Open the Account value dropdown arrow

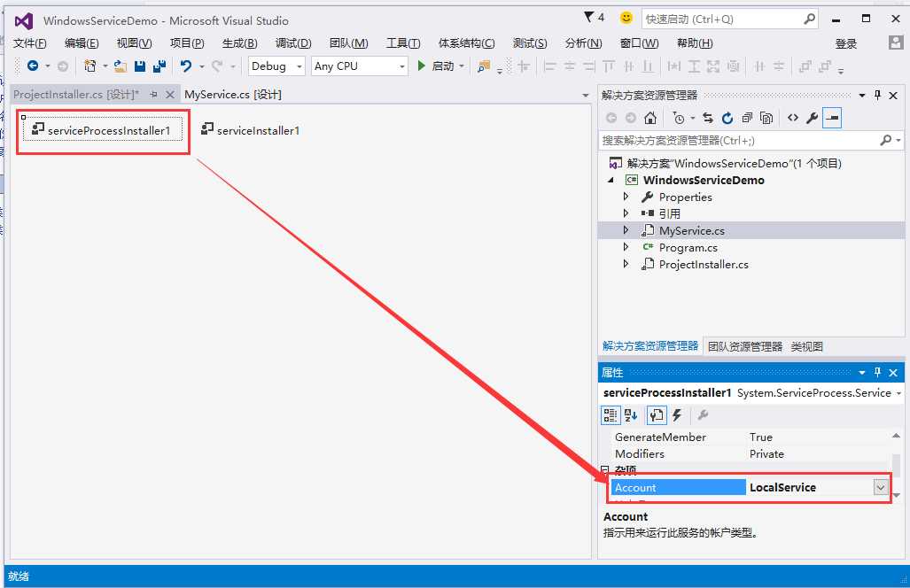point(881,488)
